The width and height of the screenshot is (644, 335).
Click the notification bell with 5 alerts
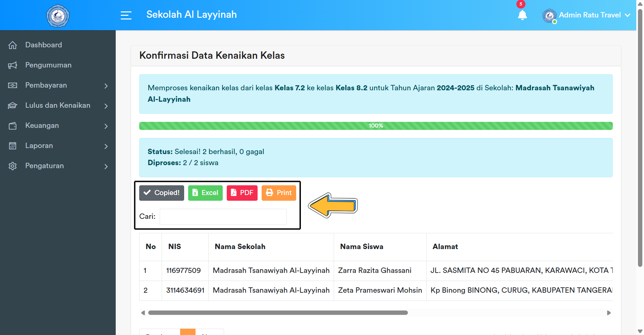[x=522, y=15]
